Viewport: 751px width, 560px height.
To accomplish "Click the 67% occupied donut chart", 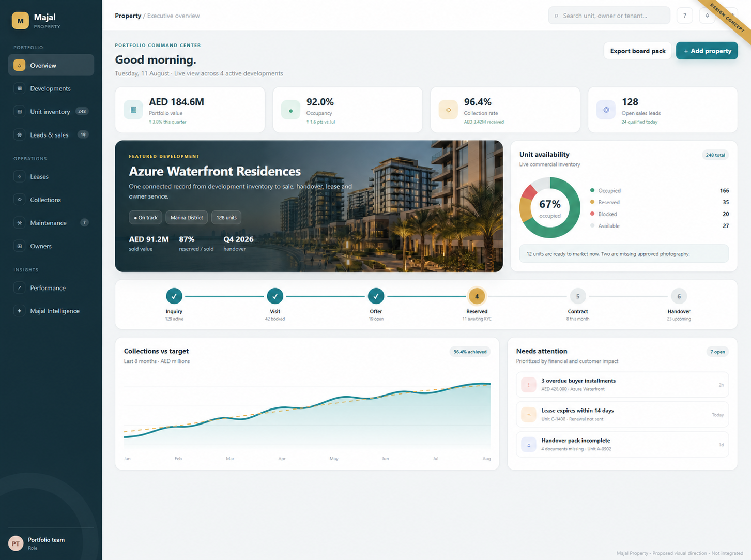I will (550, 208).
